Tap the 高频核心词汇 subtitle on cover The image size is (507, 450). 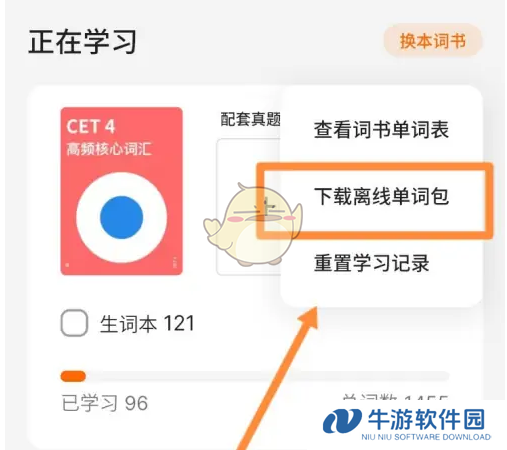point(109,149)
